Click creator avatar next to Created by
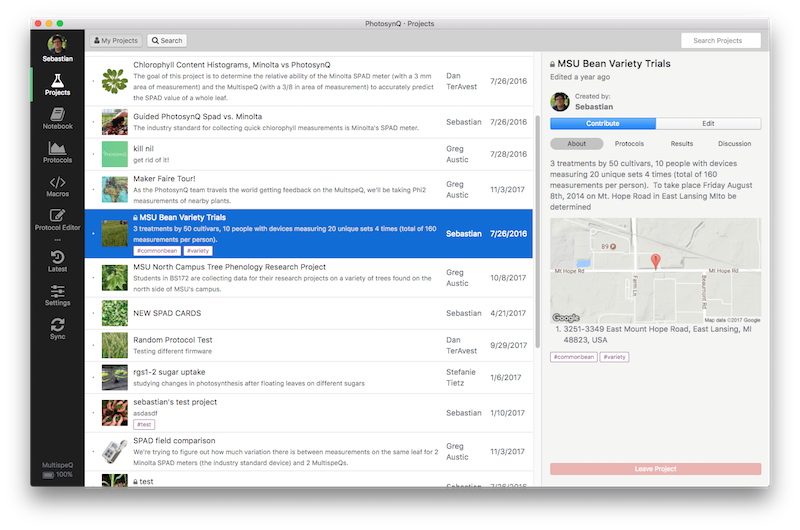800x530 pixels. tap(560, 102)
